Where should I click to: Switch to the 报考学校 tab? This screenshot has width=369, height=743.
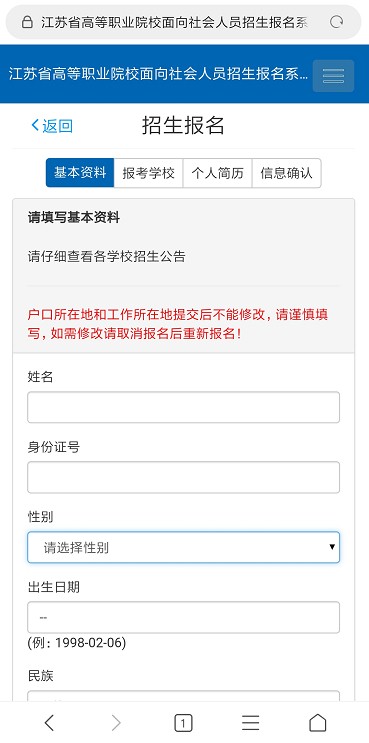point(149,172)
